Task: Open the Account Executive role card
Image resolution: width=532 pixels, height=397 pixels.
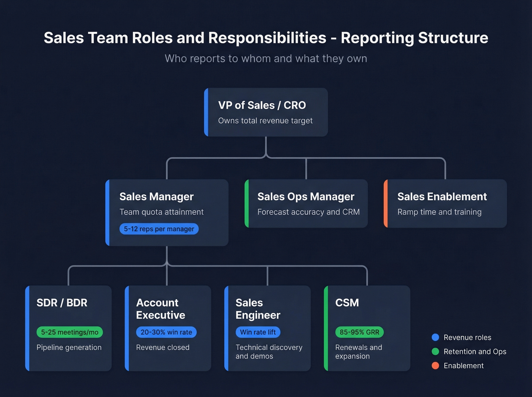Action: click(x=168, y=328)
